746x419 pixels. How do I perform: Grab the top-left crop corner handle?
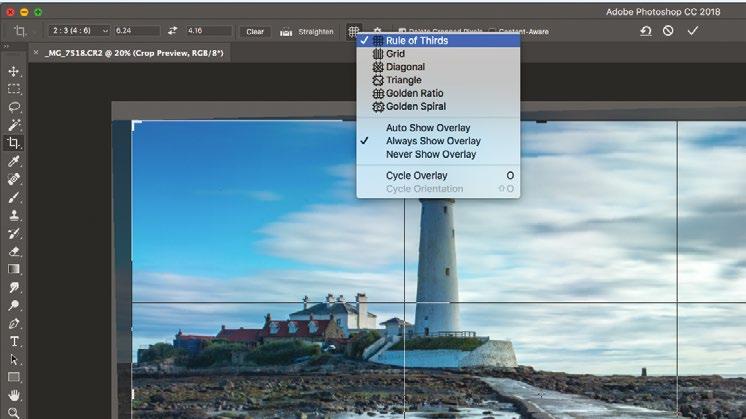click(136, 126)
